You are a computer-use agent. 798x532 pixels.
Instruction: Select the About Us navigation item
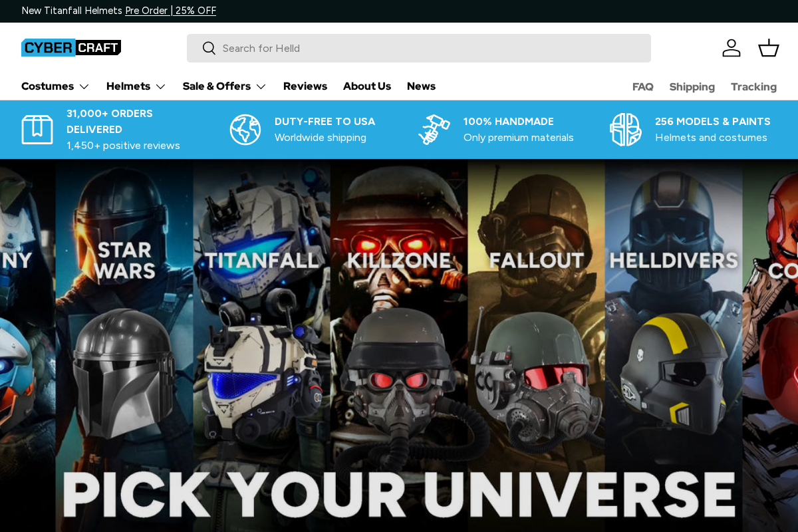[x=367, y=86]
